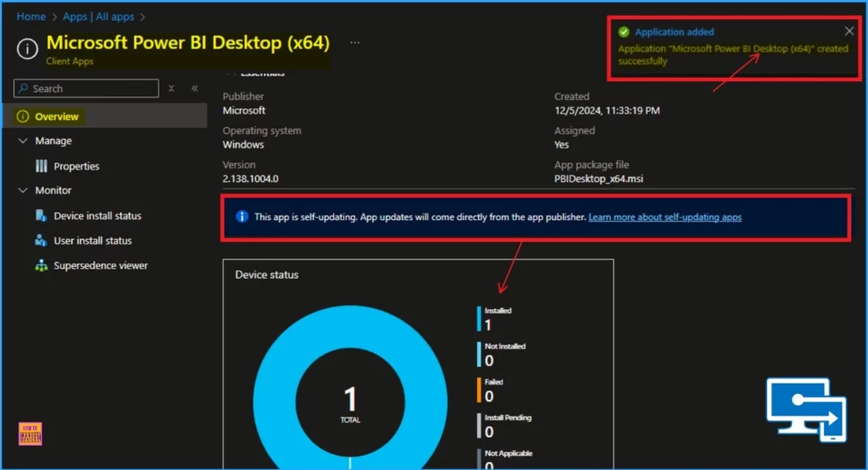Click the Properties bars icon
Viewport: 868px width, 470px height.
pyautogui.click(x=42, y=166)
